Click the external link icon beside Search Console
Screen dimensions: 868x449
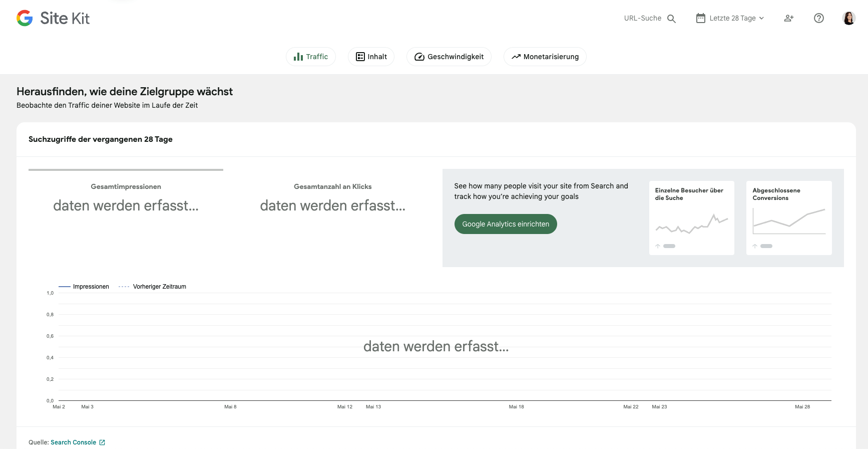102,442
